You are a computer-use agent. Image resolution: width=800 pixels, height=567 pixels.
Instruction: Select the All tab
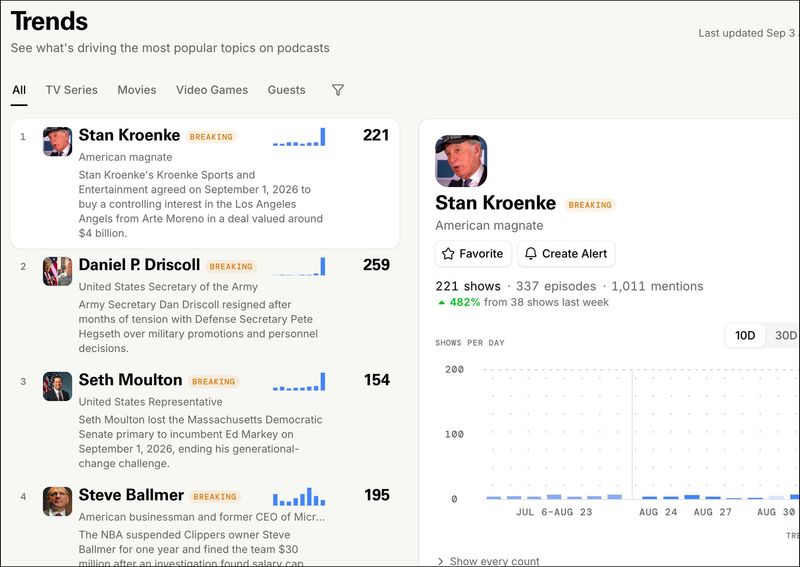[19, 90]
